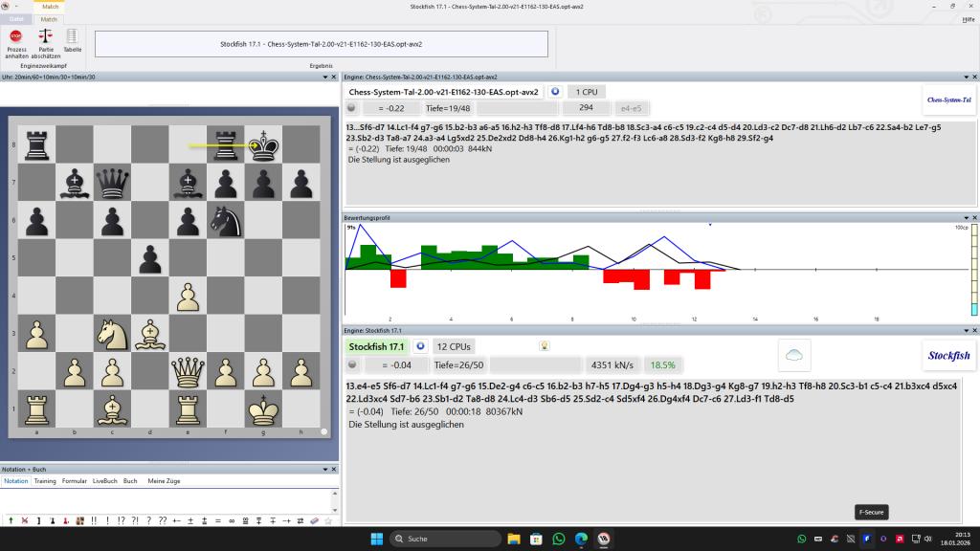Click the red X delete-move icon in notation toolbar

pos(24,521)
